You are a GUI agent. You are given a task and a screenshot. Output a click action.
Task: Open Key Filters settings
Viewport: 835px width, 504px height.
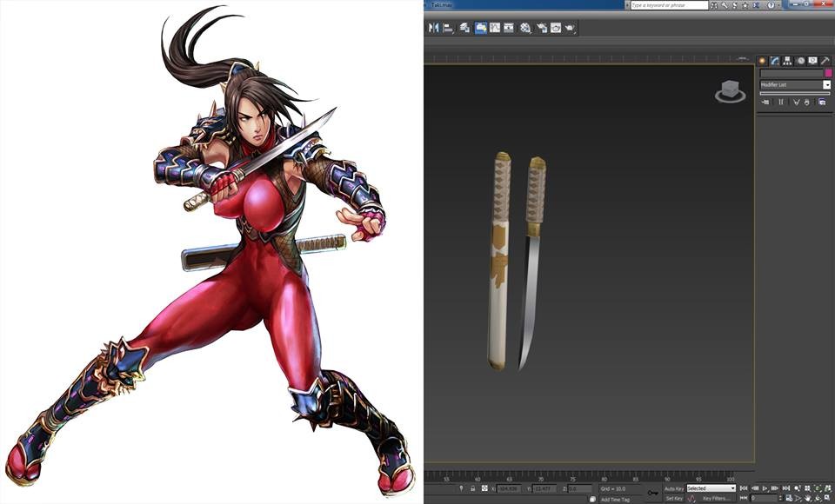point(717,497)
